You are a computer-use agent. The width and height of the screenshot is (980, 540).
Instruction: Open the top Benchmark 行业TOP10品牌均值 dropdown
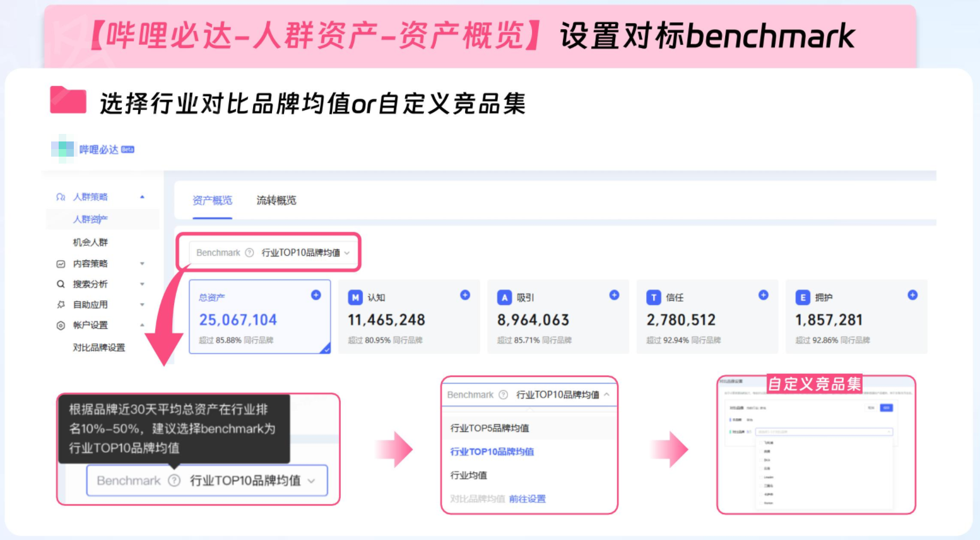coord(273,253)
